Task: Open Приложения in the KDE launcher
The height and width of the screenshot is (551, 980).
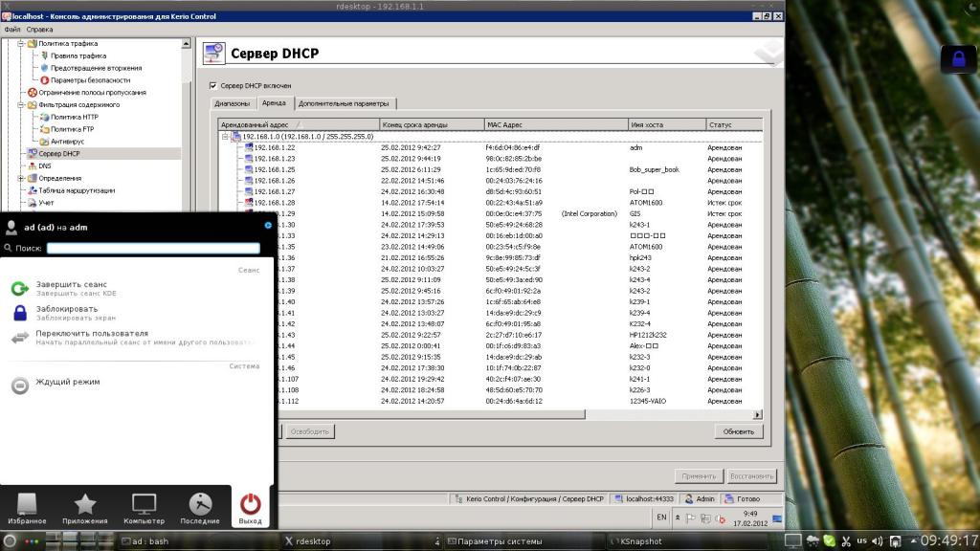Action: pyautogui.click(x=85, y=509)
